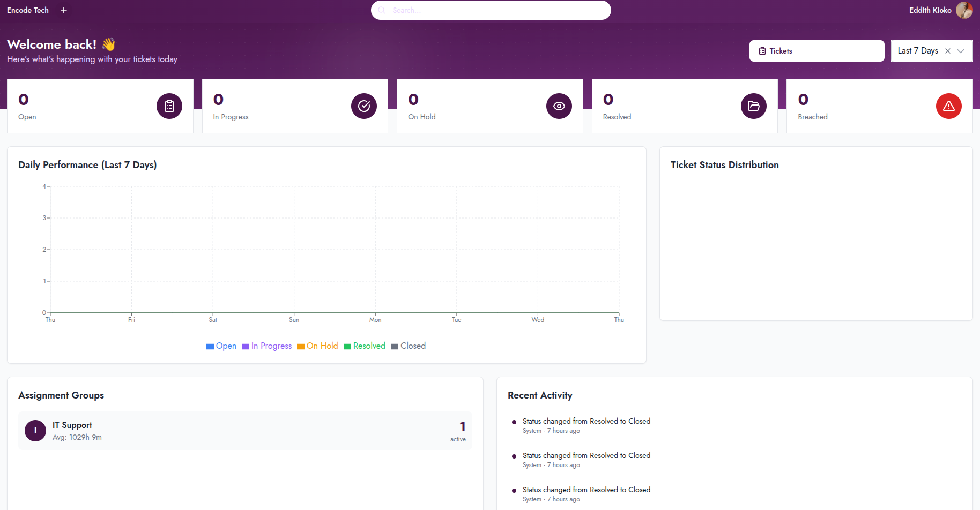Click the Breached label on the stat card
This screenshot has height=510, width=980.
(813, 117)
